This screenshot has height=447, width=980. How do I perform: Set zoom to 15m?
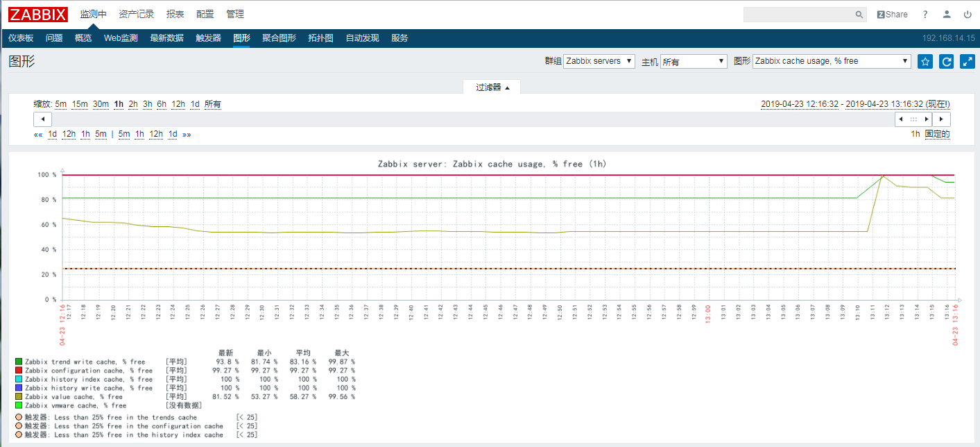[80, 104]
